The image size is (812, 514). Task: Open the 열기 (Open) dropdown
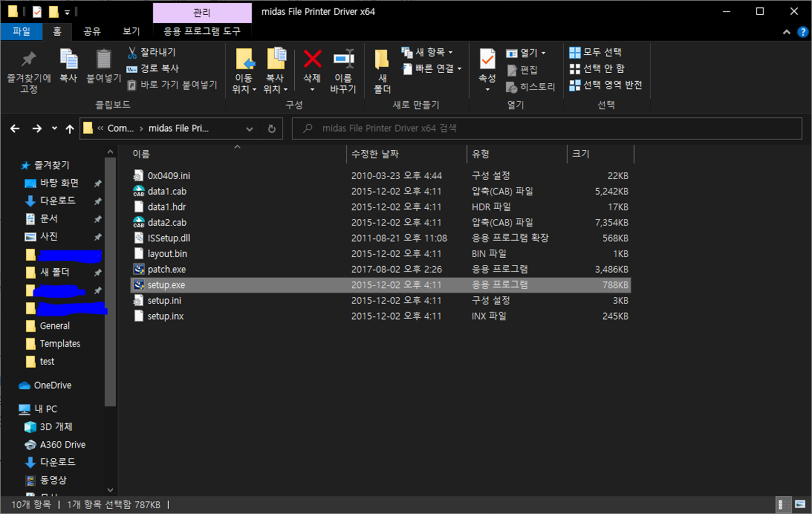click(525, 53)
